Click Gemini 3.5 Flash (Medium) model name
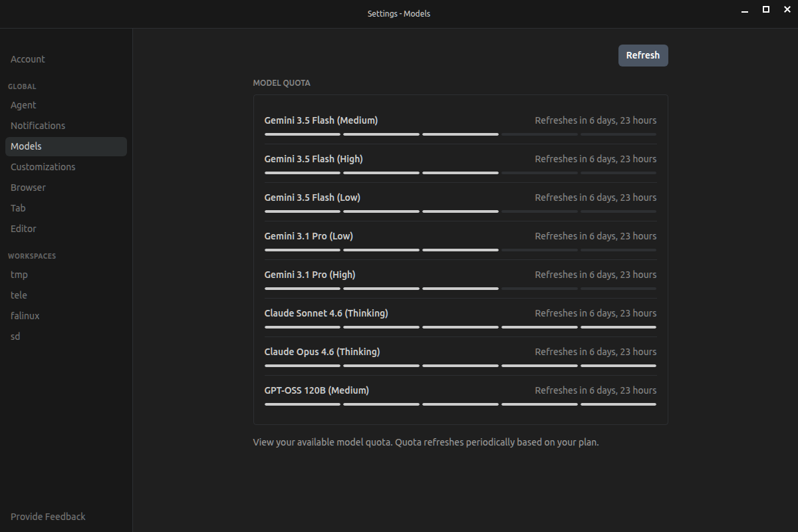 tap(321, 120)
